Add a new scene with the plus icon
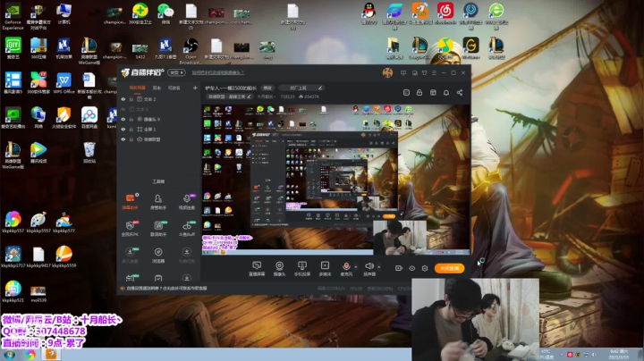 click(195, 88)
